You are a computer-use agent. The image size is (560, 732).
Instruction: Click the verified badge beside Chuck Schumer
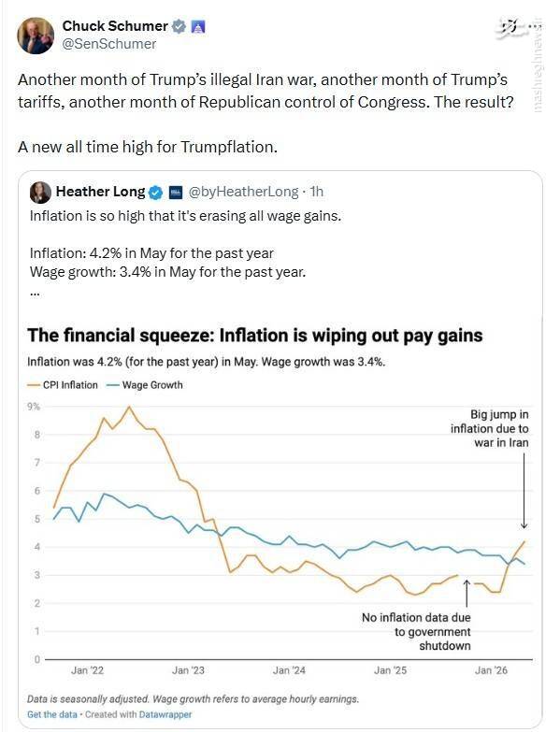click(179, 26)
